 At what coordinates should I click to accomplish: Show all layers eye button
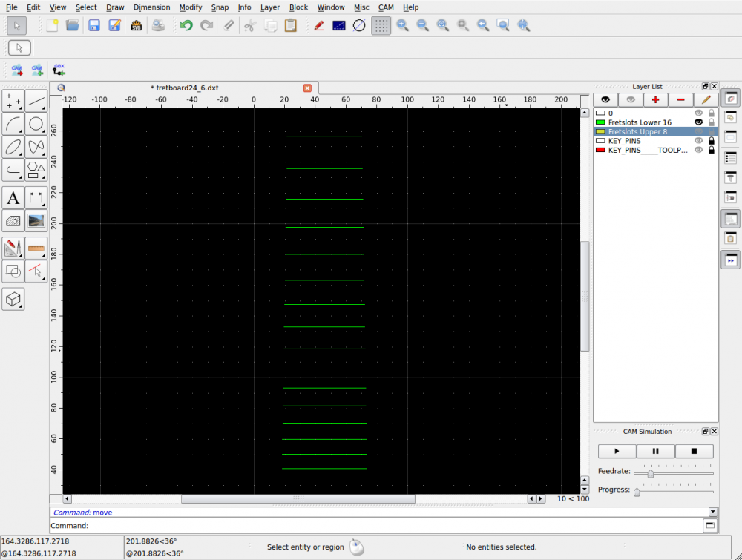(x=605, y=100)
